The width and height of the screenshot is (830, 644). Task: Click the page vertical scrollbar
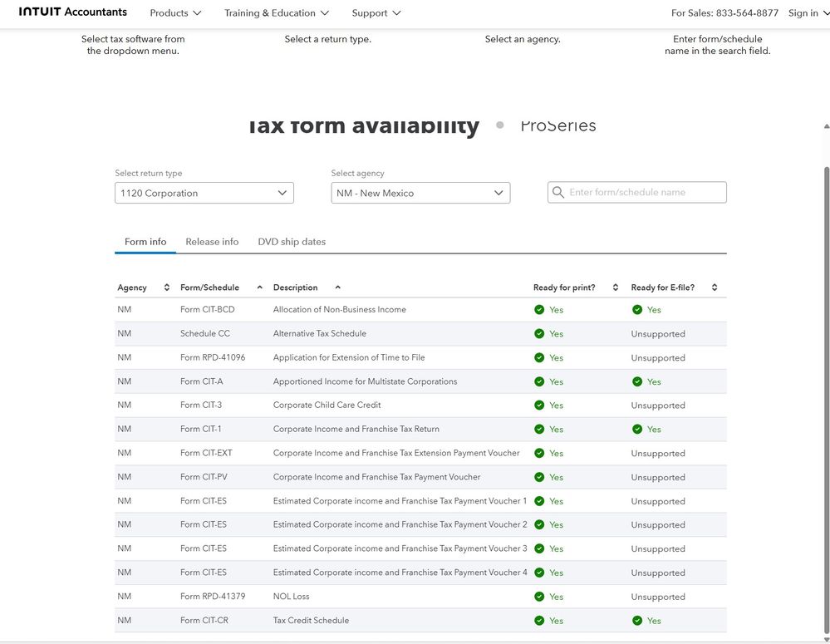pyautogui.click(x=825, y=374)
